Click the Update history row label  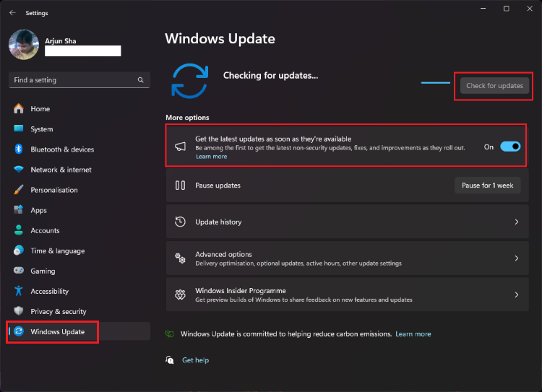coord(218,222)
